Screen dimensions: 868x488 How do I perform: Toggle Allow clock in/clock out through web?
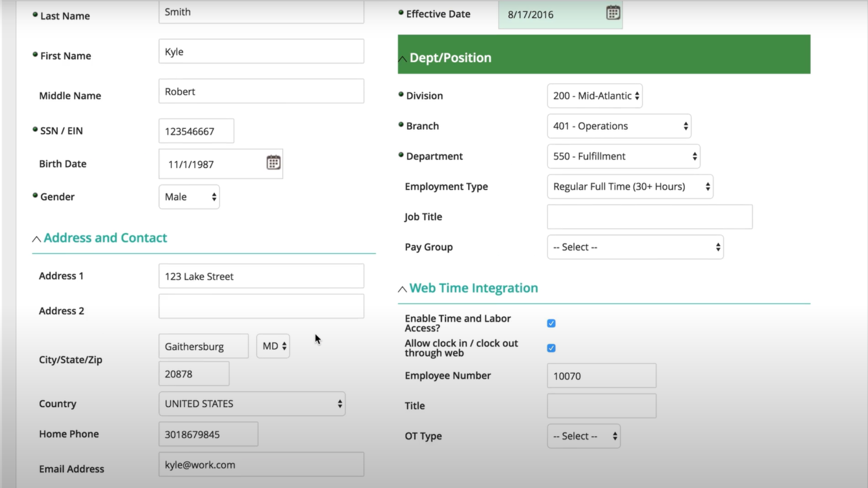(x=551, y=348)
